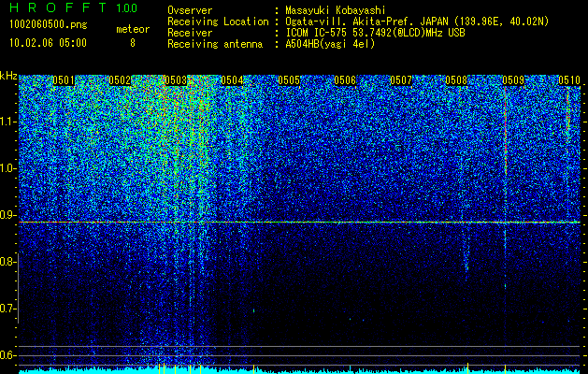Image resolution: width=588 pixels, height=374 pixels.
Task: Click the 0503 time marker
Action: (x=176, y=80)
